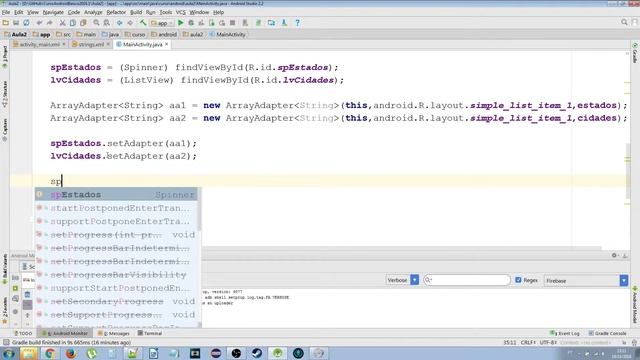
Task: Open the app run configuration dropdown
Action: (x=162, y=23)
